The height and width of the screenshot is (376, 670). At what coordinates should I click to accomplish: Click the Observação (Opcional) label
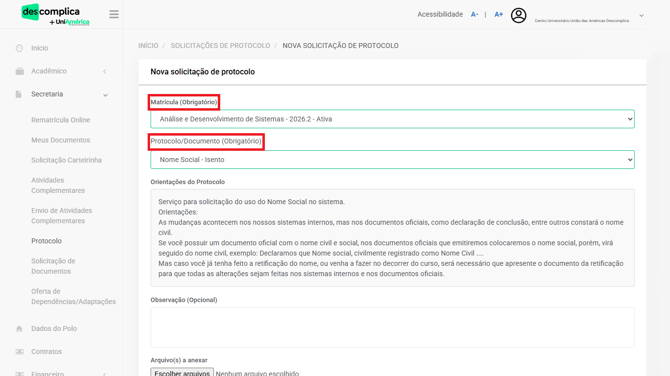tap(184, 300)
